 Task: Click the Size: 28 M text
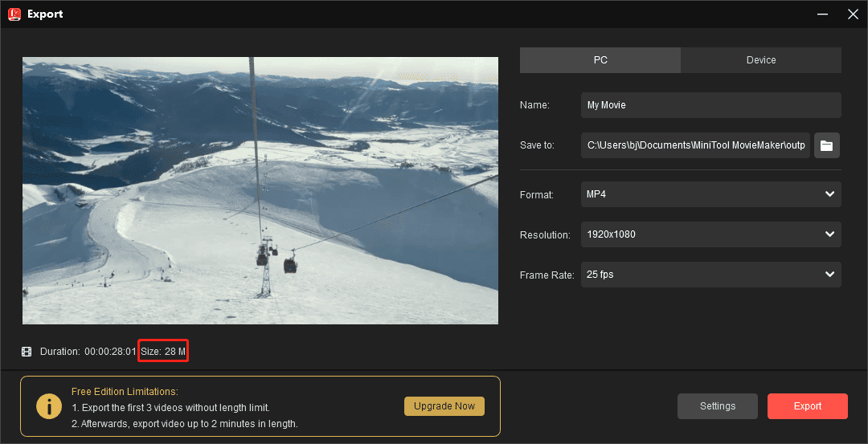click(163, 352)
